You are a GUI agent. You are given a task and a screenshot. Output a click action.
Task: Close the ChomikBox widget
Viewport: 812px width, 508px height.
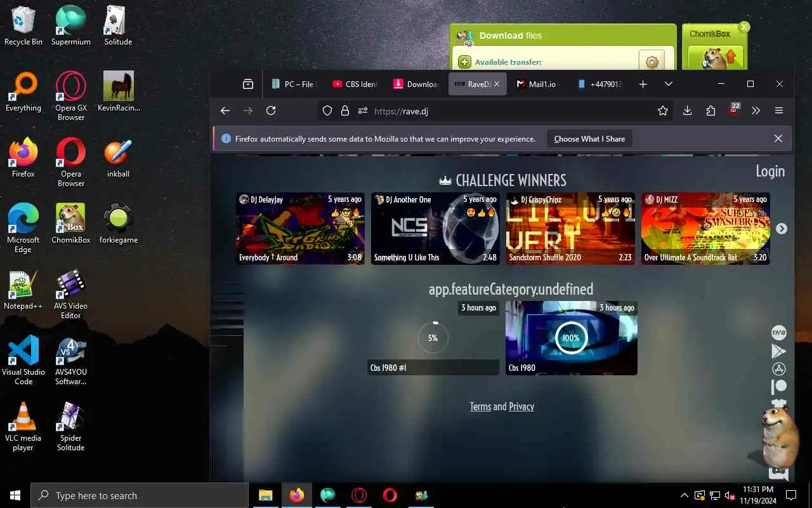[744, 27]
